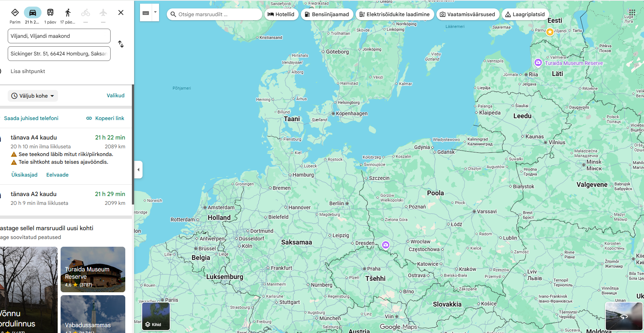Open Üksikasjad for the A4 route

click(24, 175)
